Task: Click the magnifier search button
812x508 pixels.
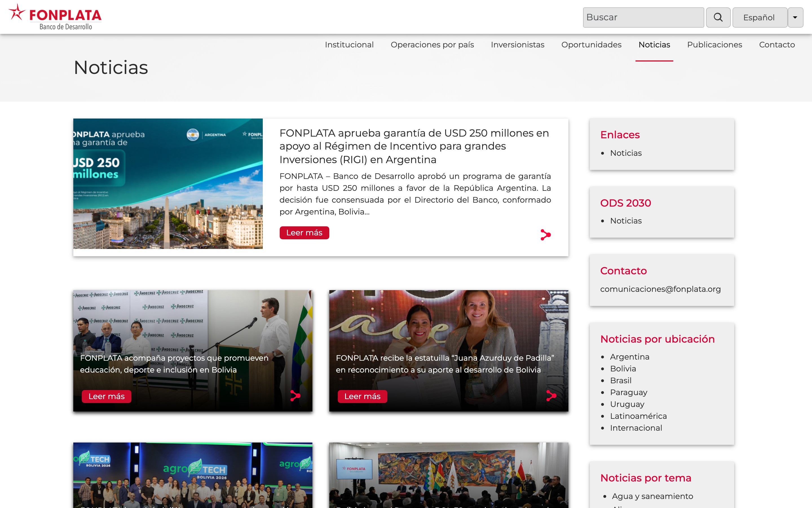Action: [x=718, y=17]
